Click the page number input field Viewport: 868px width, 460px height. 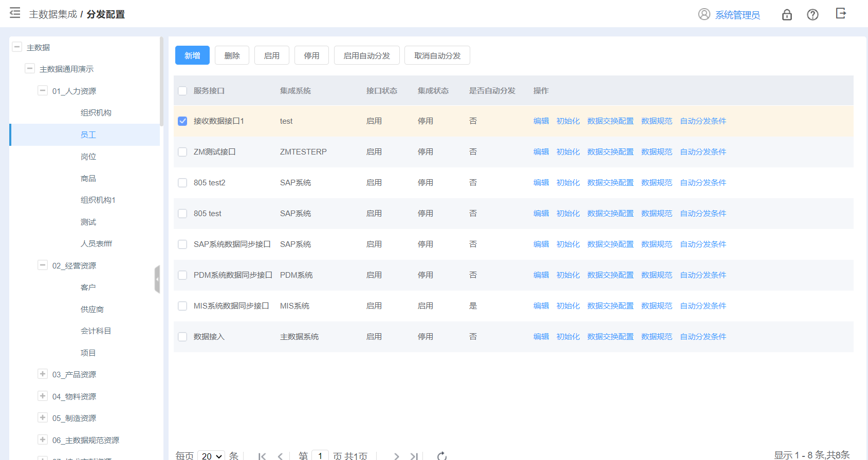(320, 456)
